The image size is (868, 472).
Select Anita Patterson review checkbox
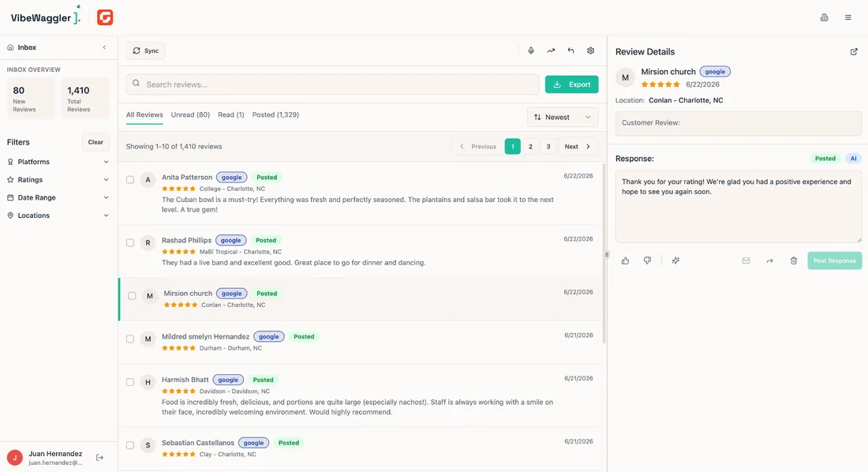[x=130, y=179]
